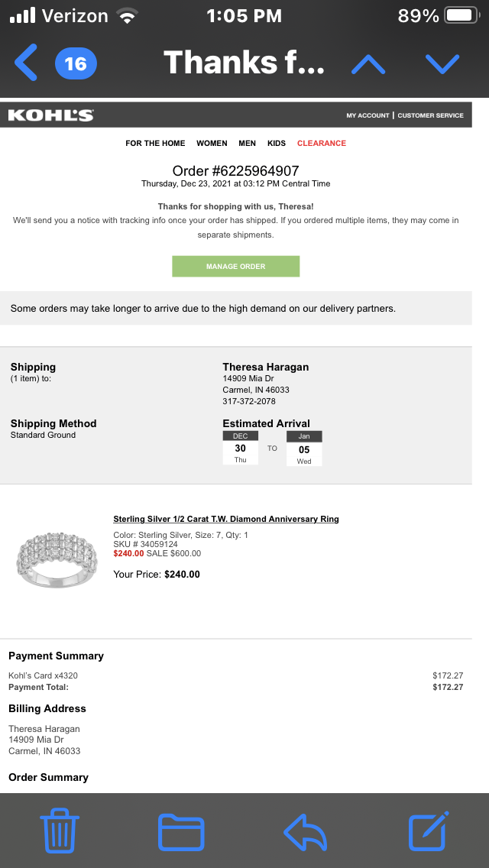This screenshot has height=868, width=489.
Task: Select For The Home menu item
Action: tap(155, 144)
